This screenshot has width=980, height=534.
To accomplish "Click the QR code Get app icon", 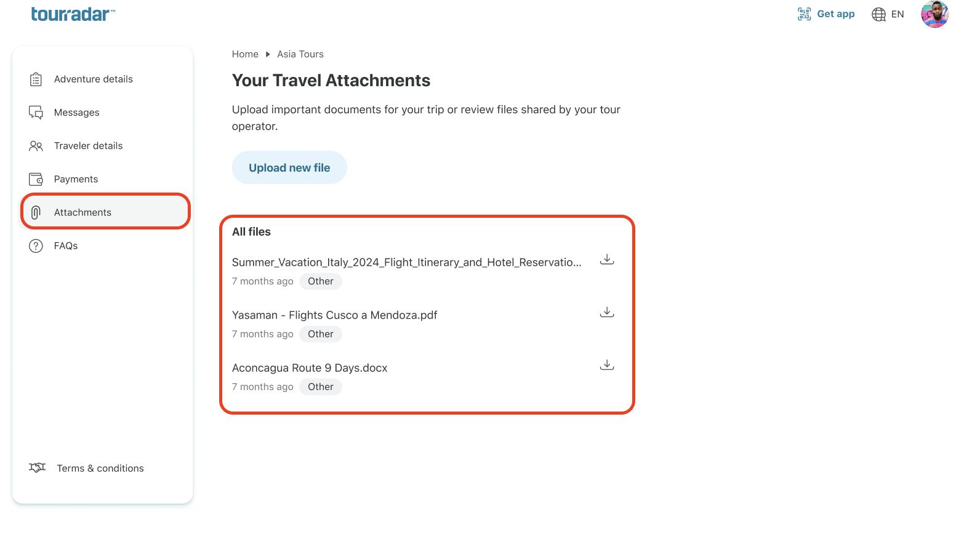I will click(804, 14).
